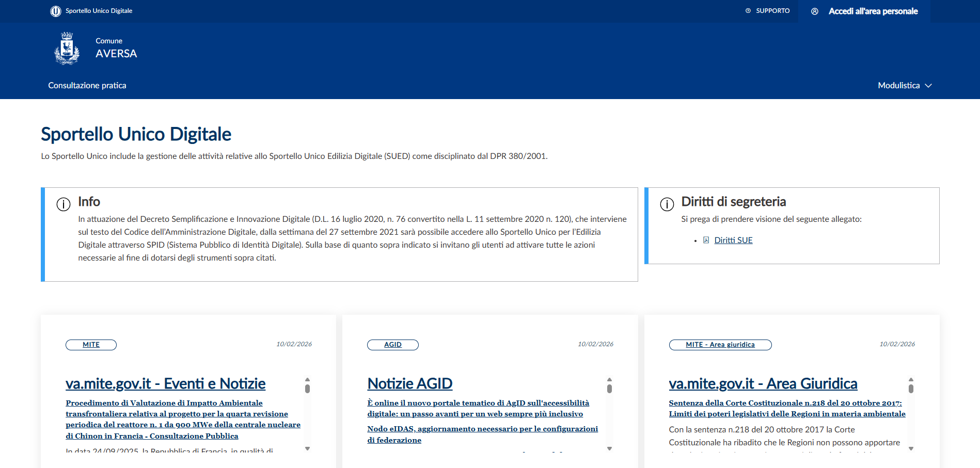Click the scroll down arrow in Notizie AGID card
The width and height of the screenshot is (980, 468).
pos(609,448)
